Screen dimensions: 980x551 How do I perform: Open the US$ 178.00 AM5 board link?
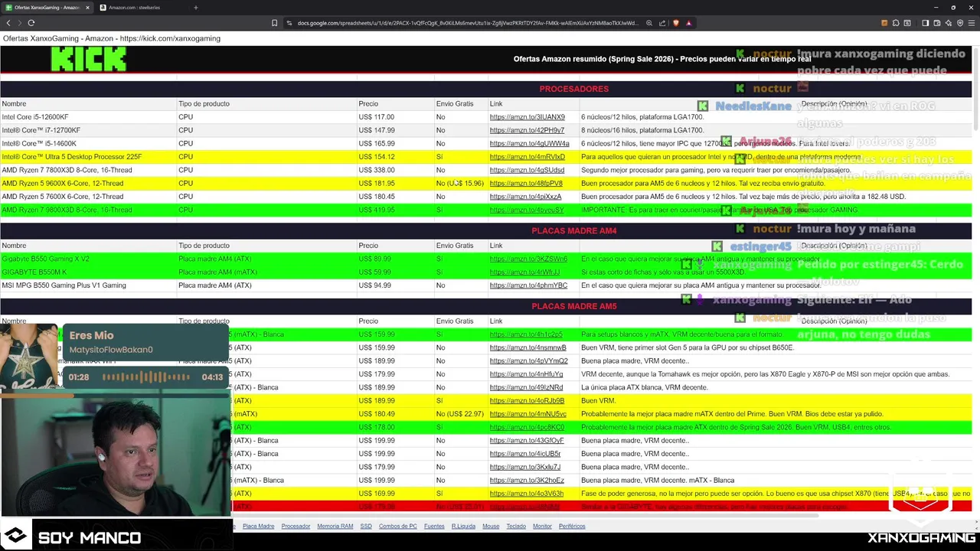(x=527, y=427)
